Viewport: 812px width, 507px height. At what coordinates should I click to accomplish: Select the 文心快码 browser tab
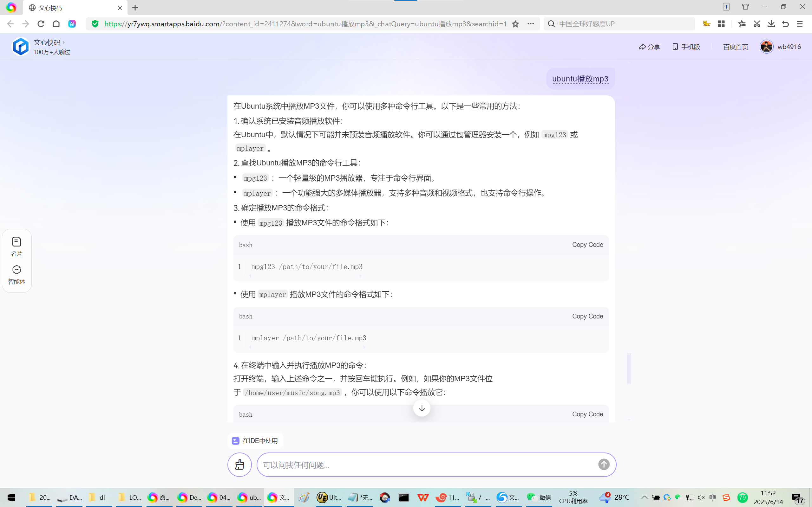(x=74, y=8)
